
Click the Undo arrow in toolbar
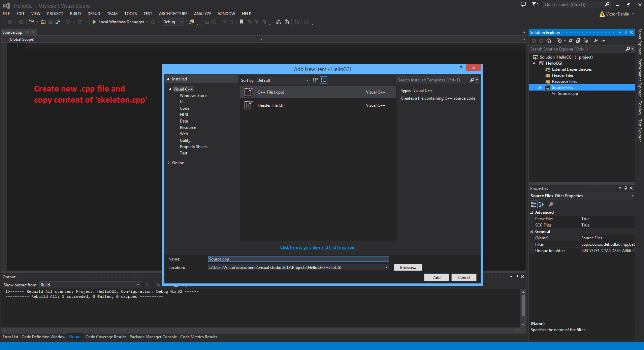coord(68,22)
